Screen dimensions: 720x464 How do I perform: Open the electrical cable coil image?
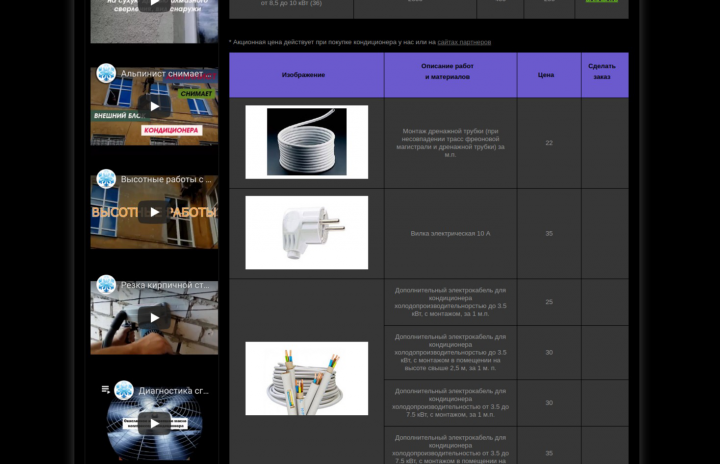click(x=307, y=379)
